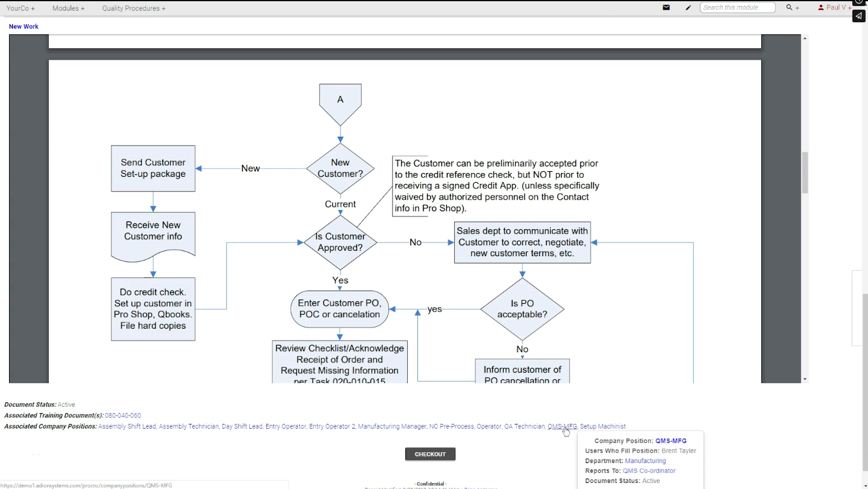Open the Modules menu
The height and width of the screenshot is (489, 868).
[x=68, y=8]
